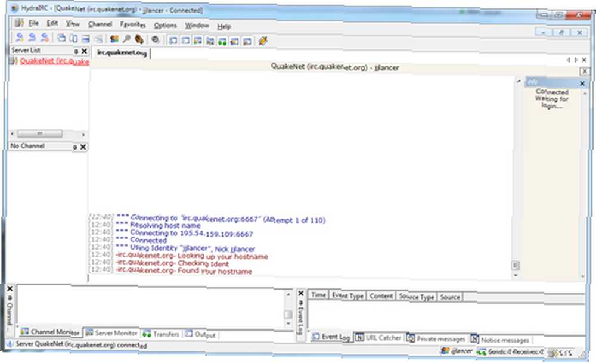The image size is (596, 364).
Task: Click the orange pencil icon ending the toolbar
Action: 263,41
